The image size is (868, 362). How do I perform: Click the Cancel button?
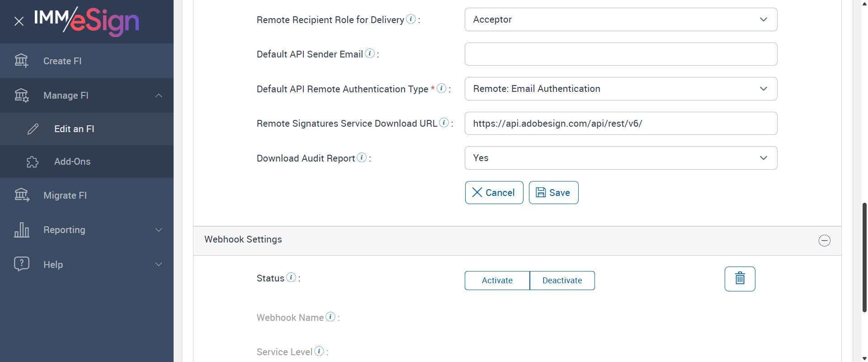(x=494, y=193)
